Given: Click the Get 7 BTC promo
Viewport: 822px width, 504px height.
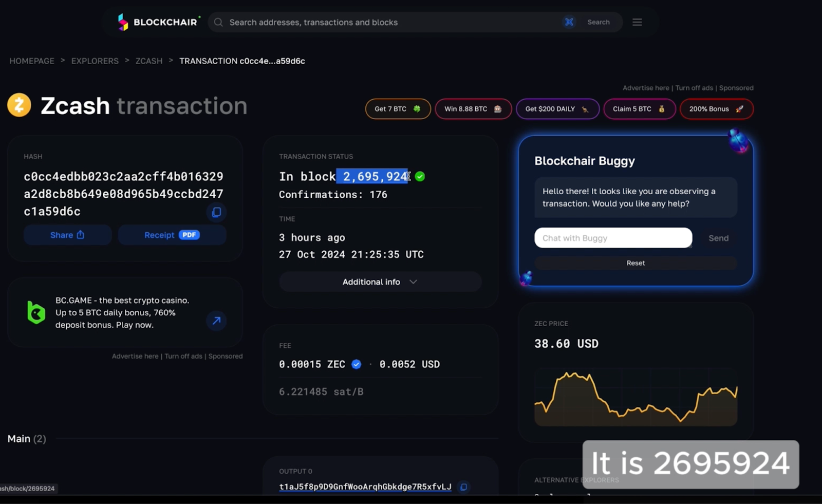Looking at the screenshot, I should click(398, 109).
